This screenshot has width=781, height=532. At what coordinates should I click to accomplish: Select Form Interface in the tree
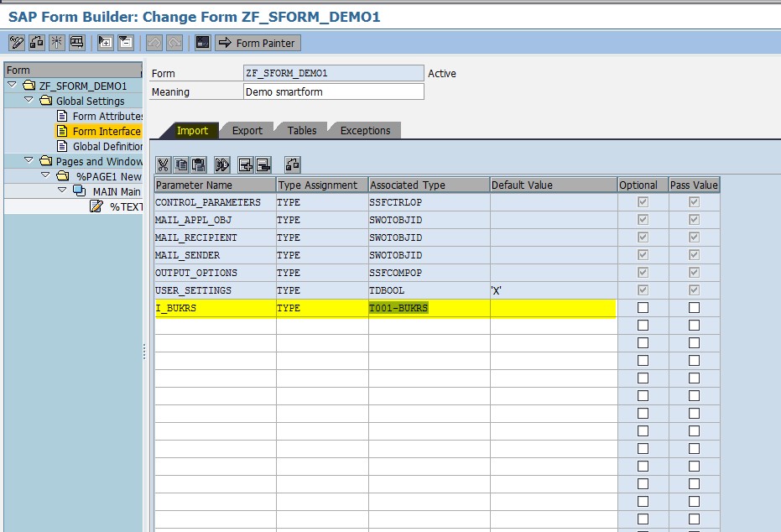103,131
